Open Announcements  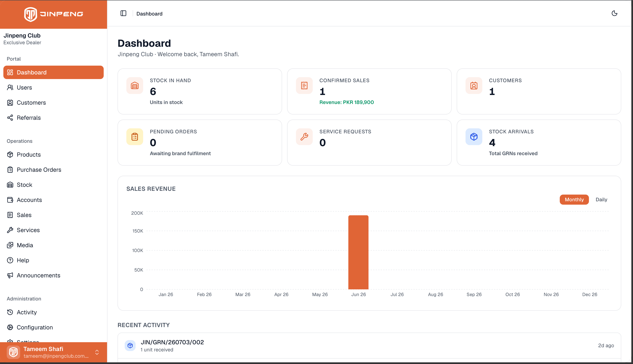[x=54, y=276]
